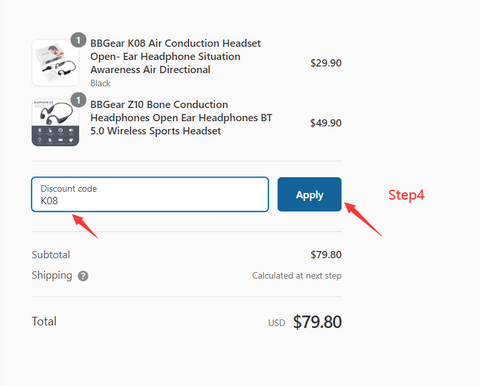The width and height of the screenshot is (480, 386).
Task: Click the Shipping label text
Action: pos(52,276)
